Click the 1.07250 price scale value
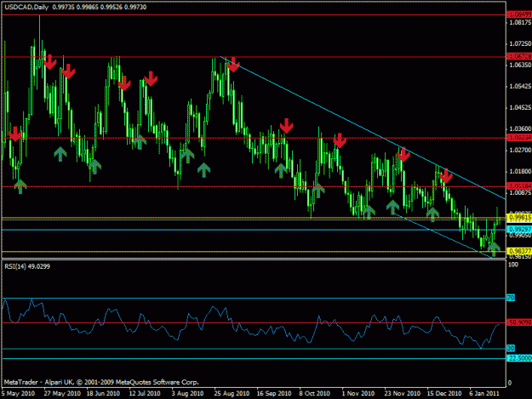 click(x=520, y=43)
